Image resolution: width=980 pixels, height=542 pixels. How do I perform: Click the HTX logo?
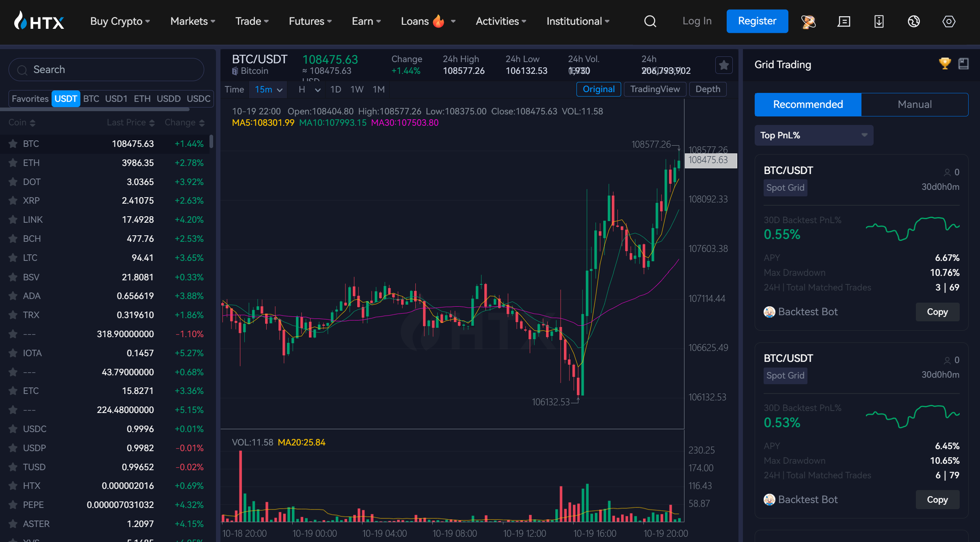39,21
